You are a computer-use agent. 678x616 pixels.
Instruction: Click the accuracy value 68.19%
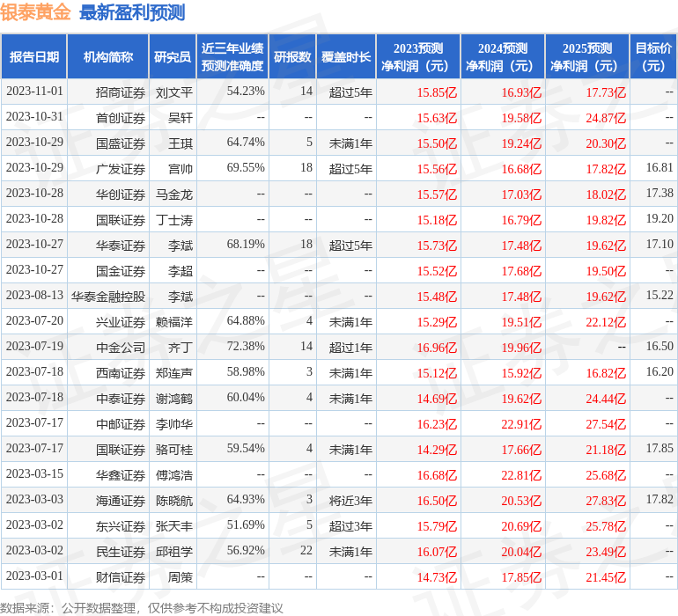coord(246,245)
